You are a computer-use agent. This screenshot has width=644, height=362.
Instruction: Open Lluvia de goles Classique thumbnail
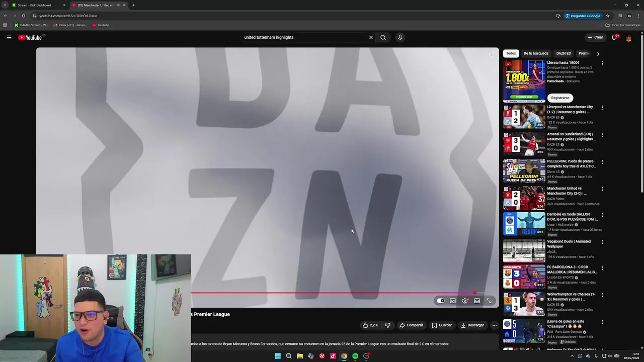[x=524, y=330]
